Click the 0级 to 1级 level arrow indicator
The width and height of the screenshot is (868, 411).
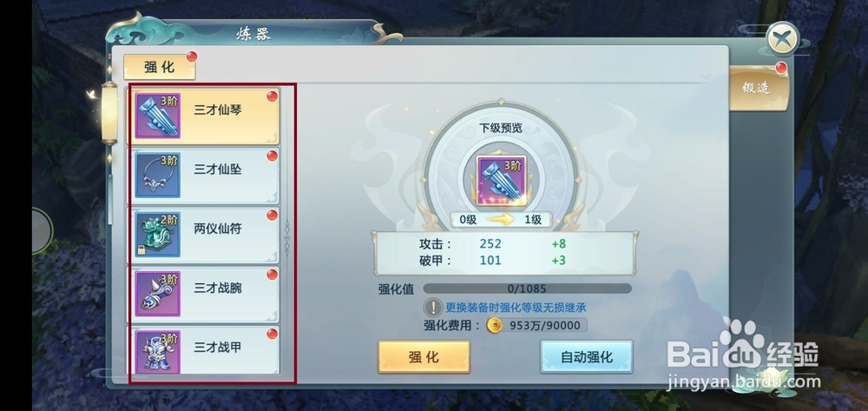(501, 220)
